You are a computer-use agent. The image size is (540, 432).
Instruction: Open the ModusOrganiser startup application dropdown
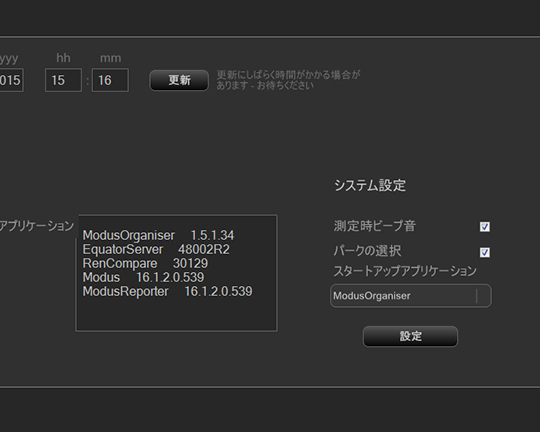(411, 296)
